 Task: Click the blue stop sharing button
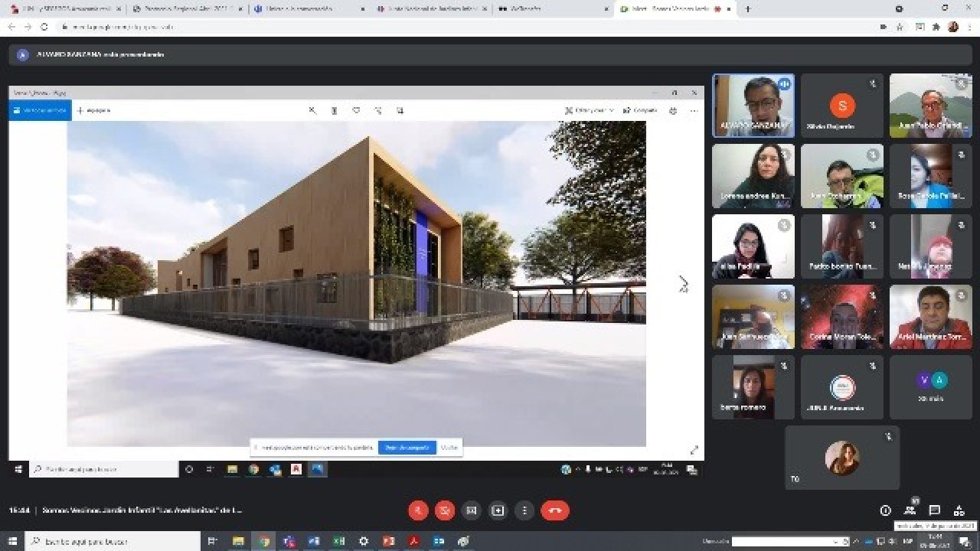click(407, 447)
